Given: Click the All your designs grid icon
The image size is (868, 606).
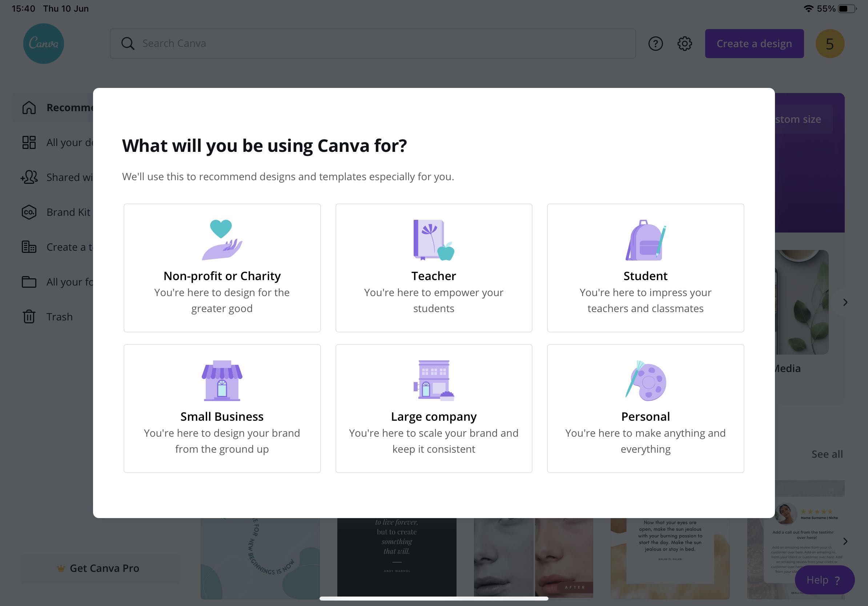Looking at the screenshot, I should (29, 142).
